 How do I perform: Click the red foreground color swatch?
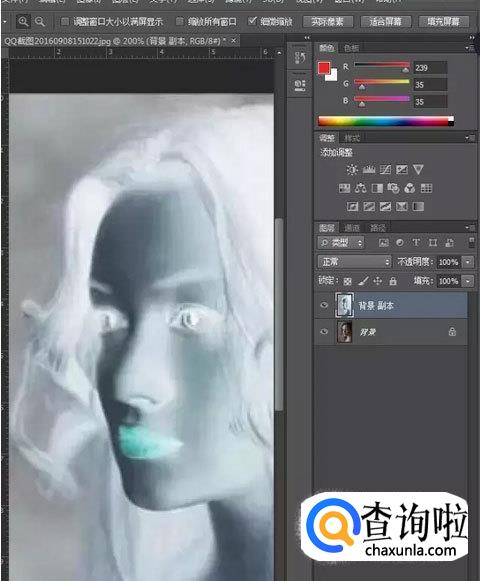pos(324,68)
